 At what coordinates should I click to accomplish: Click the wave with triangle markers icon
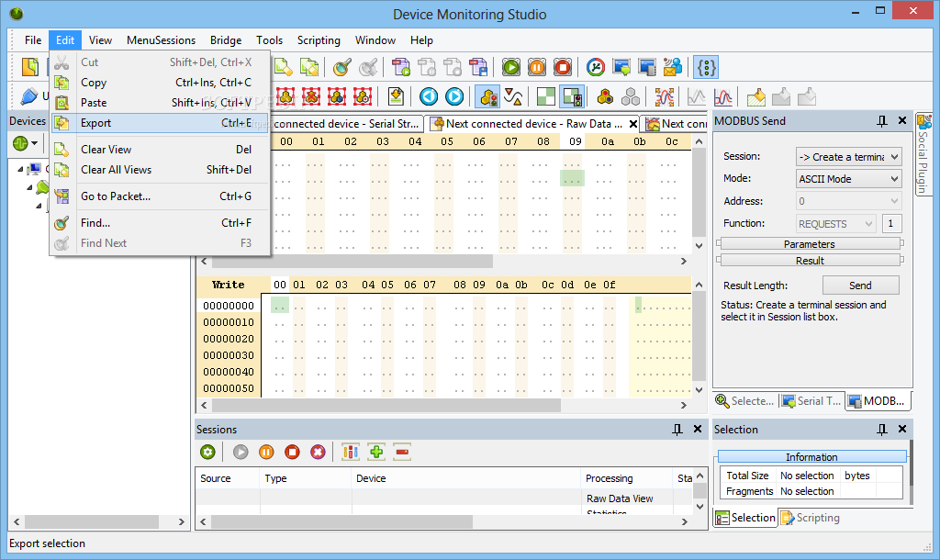(x=513, y=96)
